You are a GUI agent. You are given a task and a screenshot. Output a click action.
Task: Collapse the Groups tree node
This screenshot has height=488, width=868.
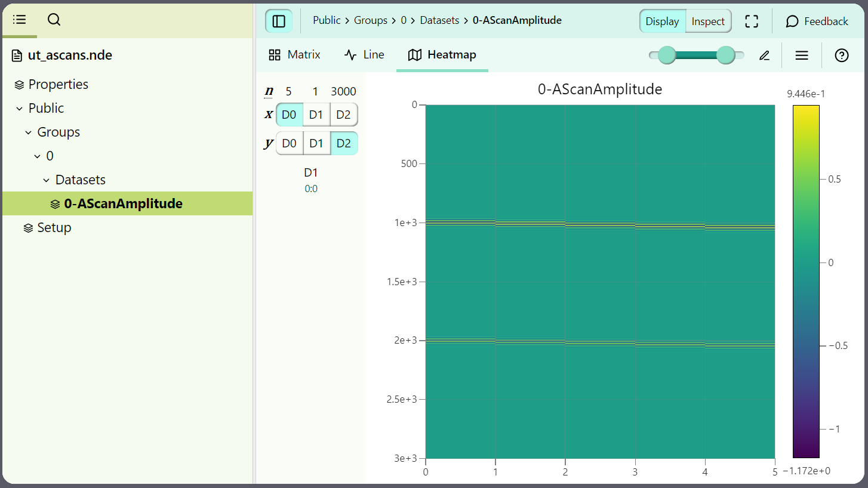[29, 132]
